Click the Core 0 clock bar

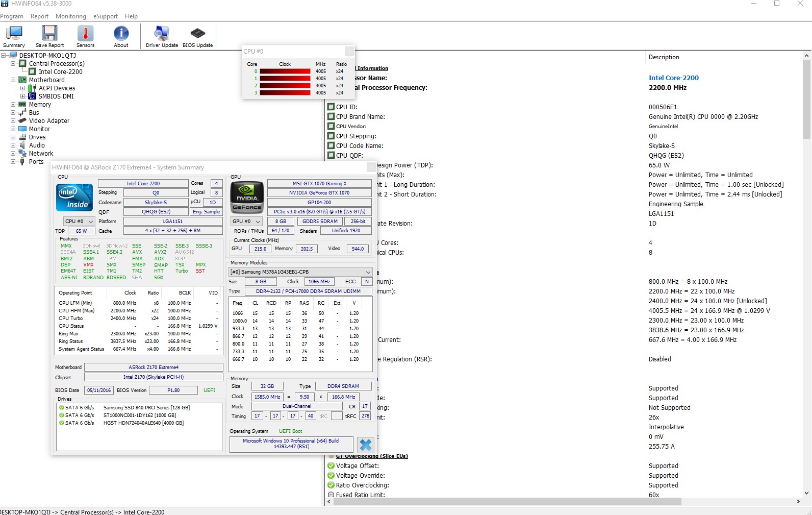coord(285,71)
